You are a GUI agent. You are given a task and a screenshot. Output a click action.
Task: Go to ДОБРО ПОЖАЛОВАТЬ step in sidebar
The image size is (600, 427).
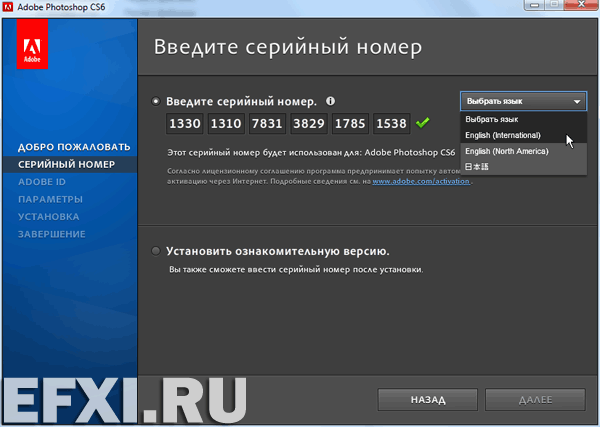coord(74,147)
